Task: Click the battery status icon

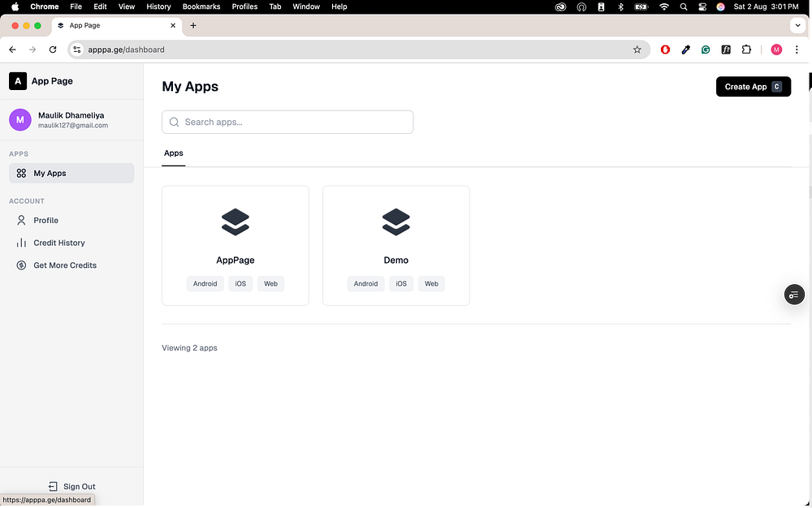Action: coord(641,6)
